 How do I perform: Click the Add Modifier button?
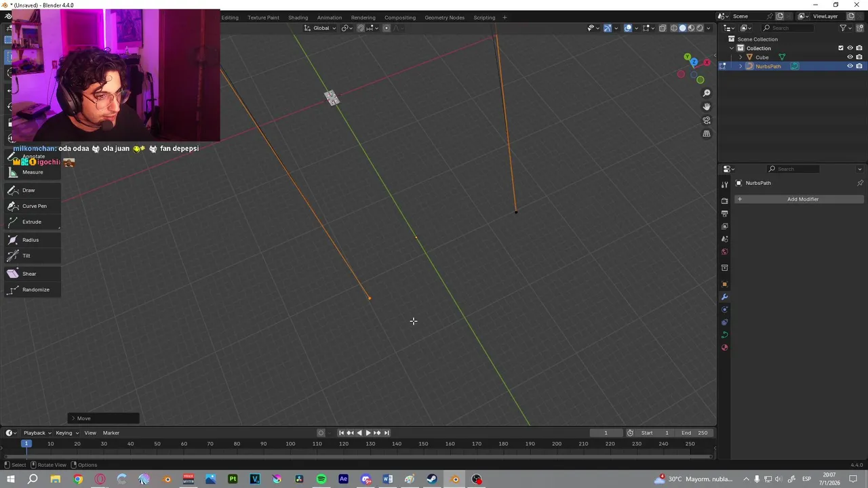798,199
